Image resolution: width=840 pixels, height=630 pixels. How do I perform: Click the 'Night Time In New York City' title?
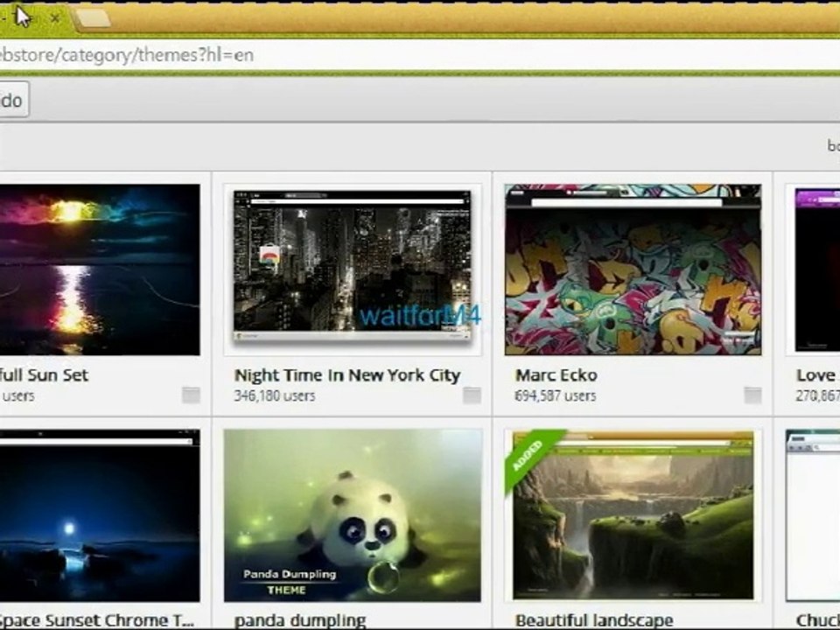pos(346,375)
